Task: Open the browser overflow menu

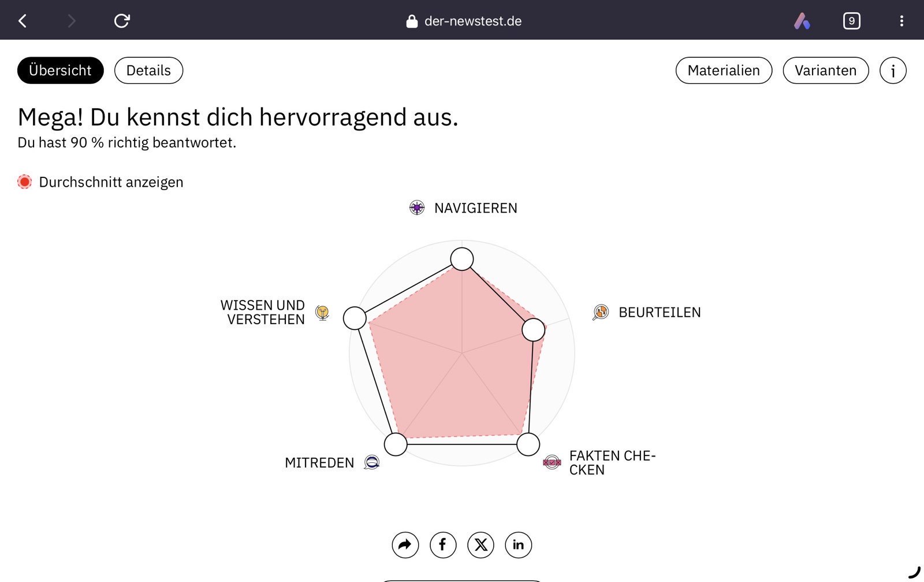Action: (901, 21)
